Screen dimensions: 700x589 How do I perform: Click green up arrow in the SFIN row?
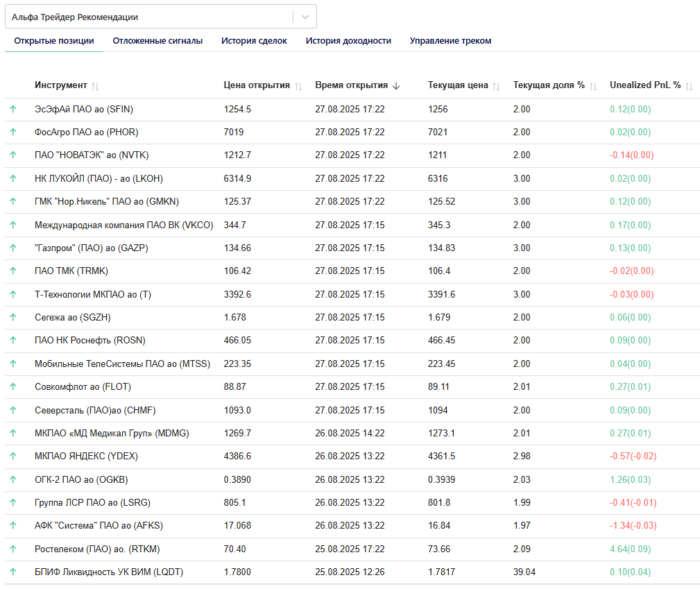tap(12, 109)
